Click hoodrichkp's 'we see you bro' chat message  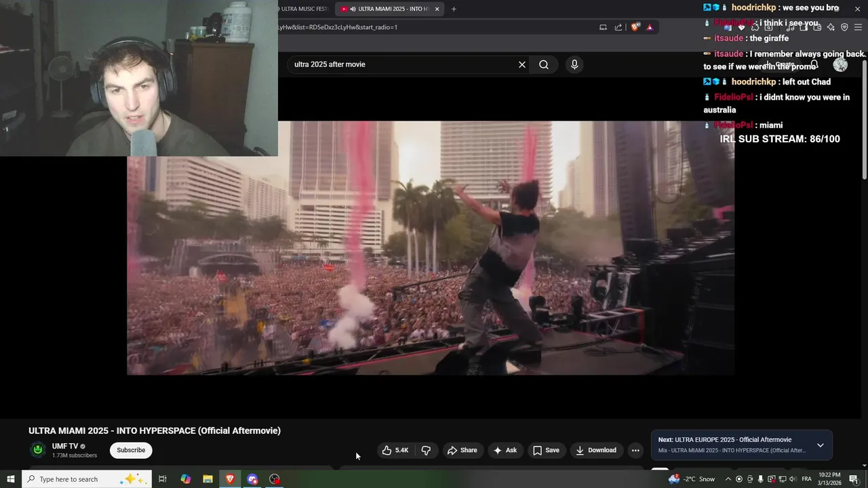771,8
